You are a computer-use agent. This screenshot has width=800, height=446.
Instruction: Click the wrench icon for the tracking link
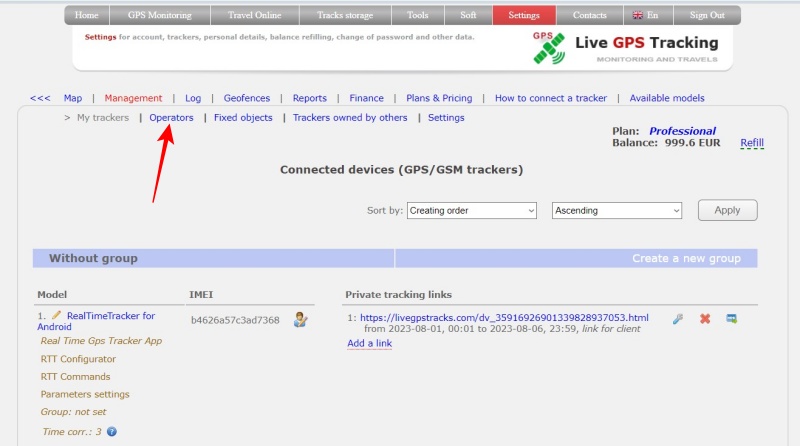678,319
